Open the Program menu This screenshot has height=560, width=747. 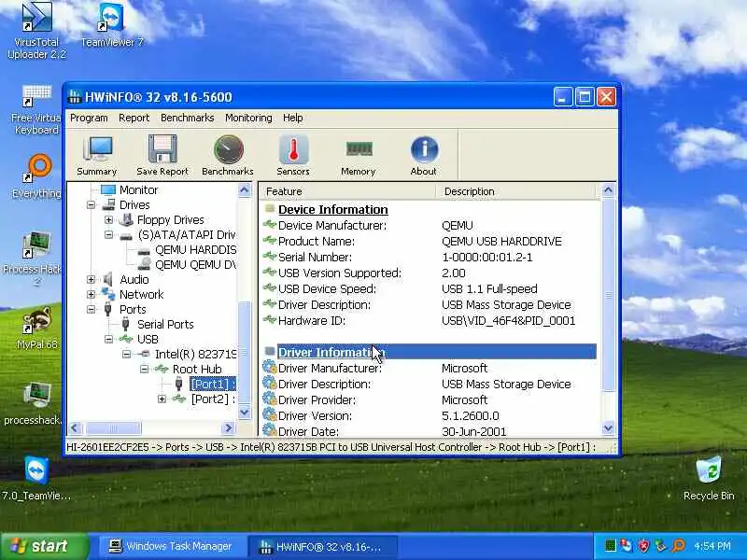(x=89, y=118)
